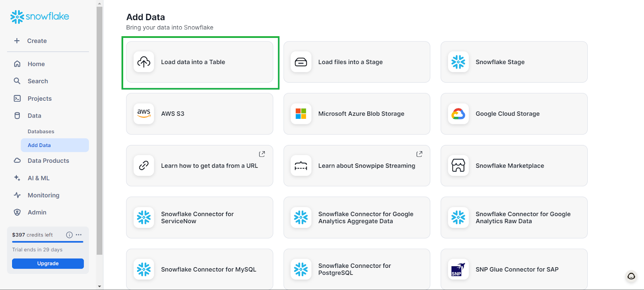
Task: Choose the AWS S3 card
Action: (200, 114)
